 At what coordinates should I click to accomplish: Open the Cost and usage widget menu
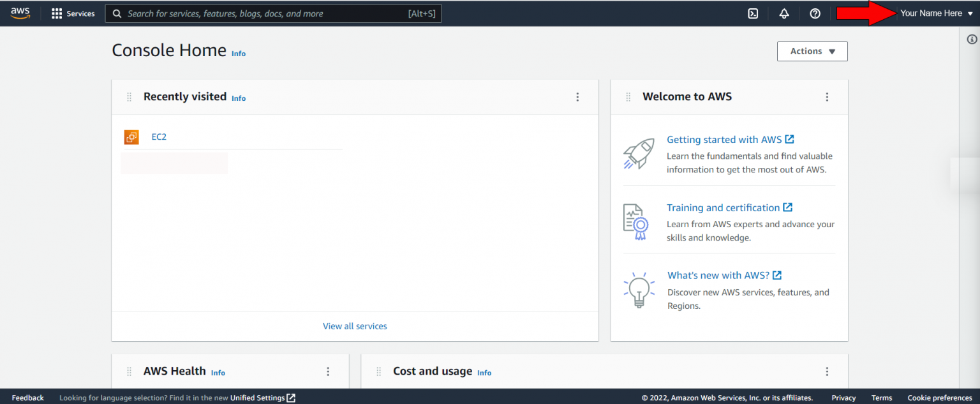click(827, 371)
